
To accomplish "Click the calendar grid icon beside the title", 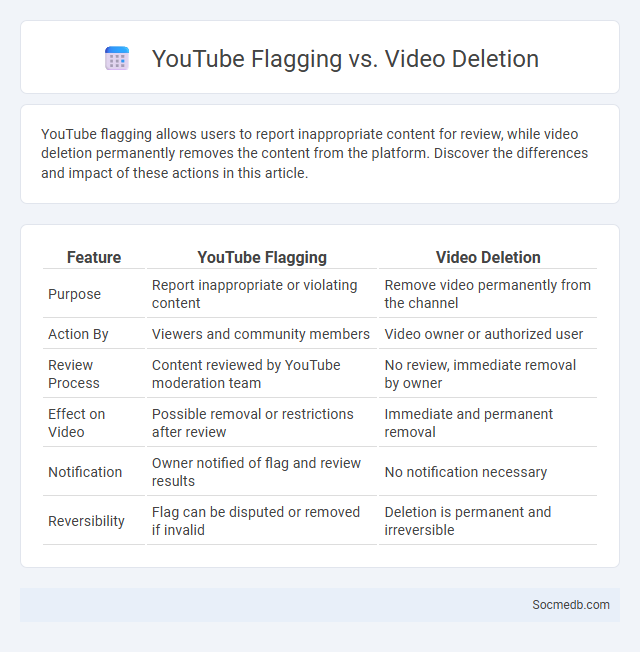I will click(117, 58).
